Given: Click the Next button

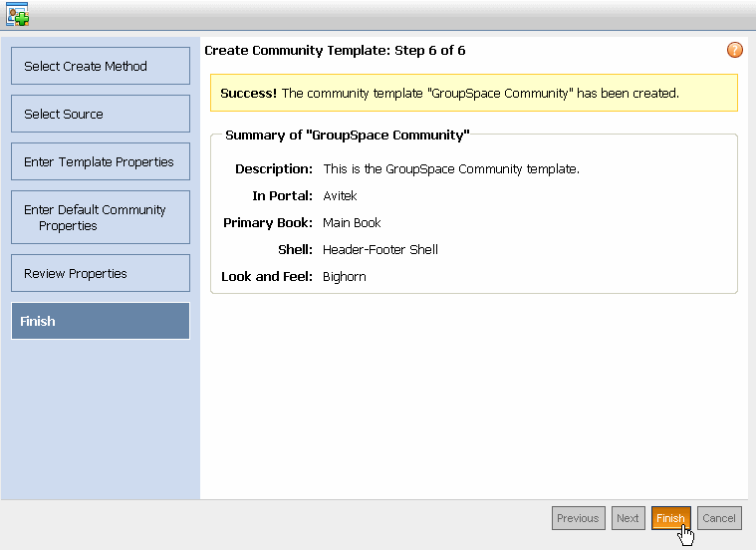Looking at the screenshot, I should point(628,518).
